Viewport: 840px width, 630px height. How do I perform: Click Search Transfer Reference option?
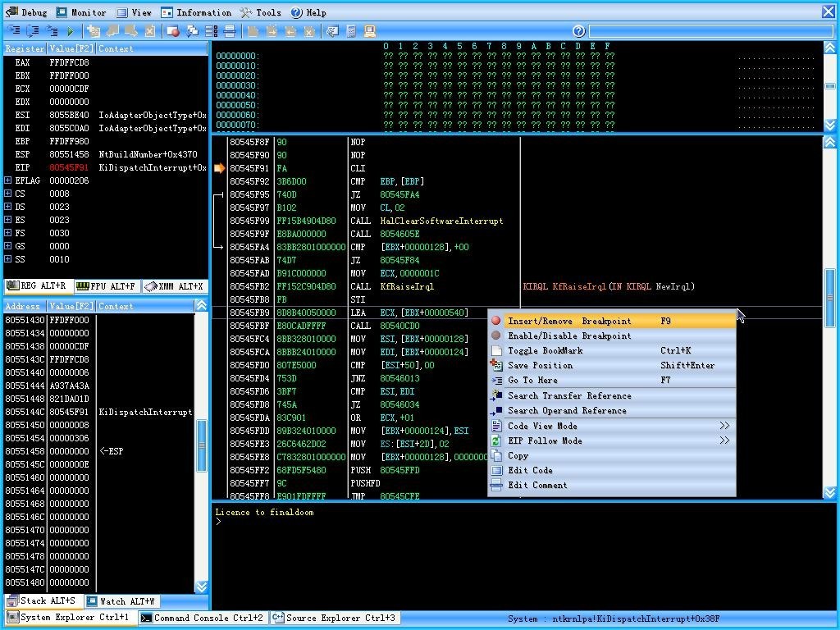tap(568, 395)
